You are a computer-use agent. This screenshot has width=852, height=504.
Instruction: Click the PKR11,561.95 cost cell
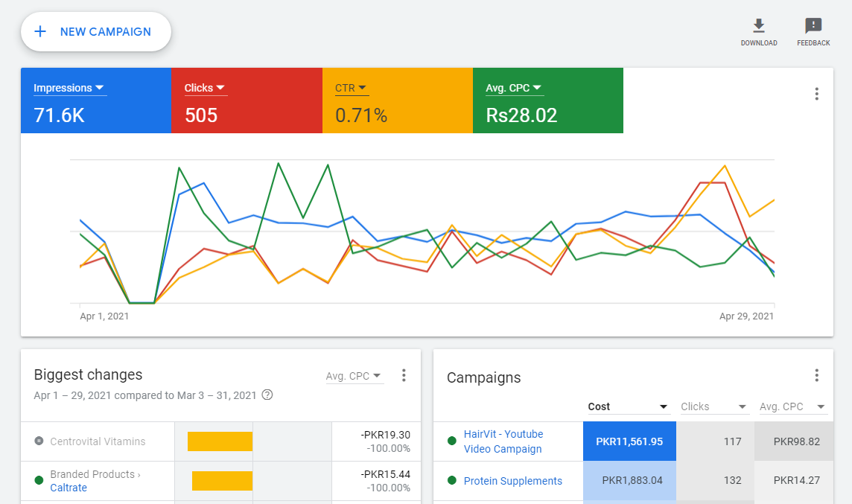pos(629,441)
